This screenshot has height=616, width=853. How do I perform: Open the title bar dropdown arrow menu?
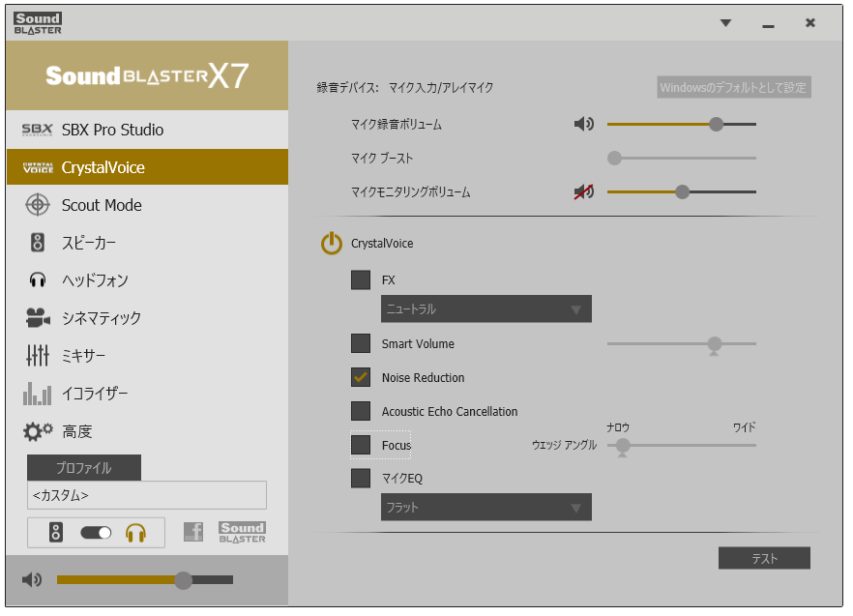[x=725, y=23]
